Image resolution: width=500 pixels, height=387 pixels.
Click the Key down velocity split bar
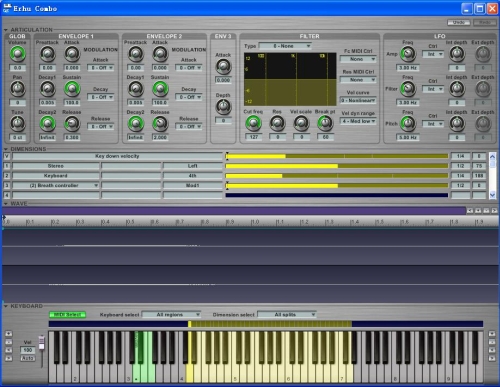[x=337, y=156]
